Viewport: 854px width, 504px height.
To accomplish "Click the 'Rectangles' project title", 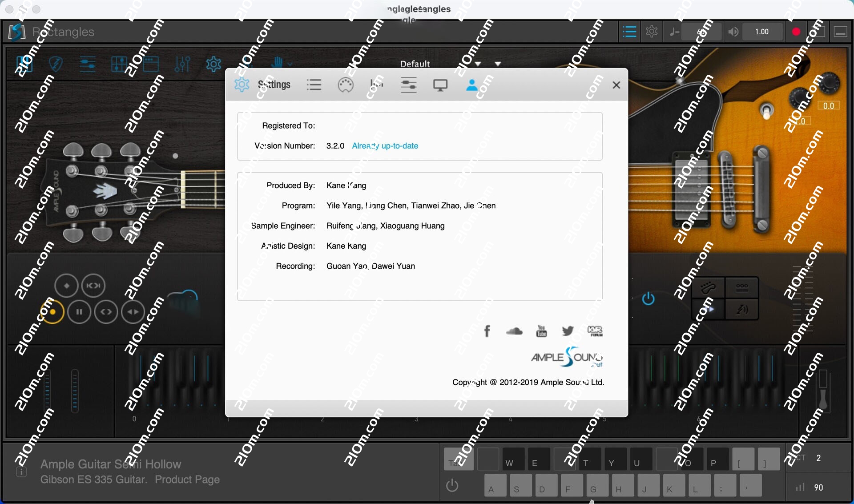I will (63, 32).
